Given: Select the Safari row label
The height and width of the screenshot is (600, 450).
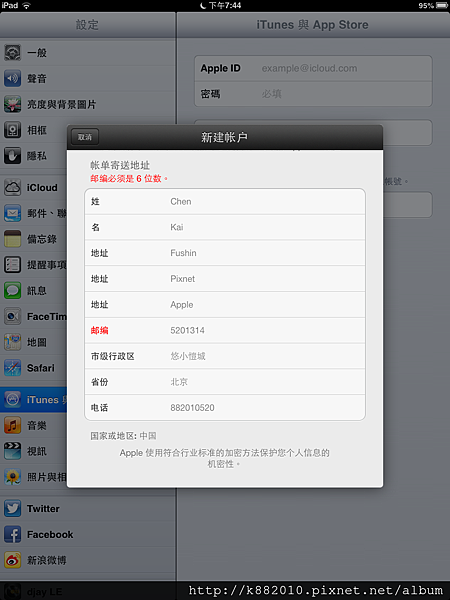Looking at the screenshot, I should 41,368.
